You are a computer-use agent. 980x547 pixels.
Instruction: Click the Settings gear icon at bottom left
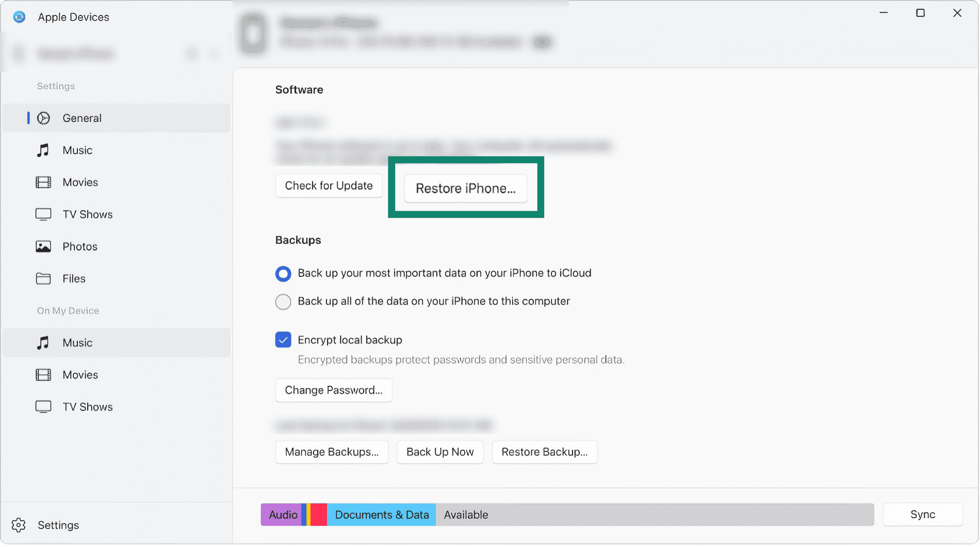[19, 525]
